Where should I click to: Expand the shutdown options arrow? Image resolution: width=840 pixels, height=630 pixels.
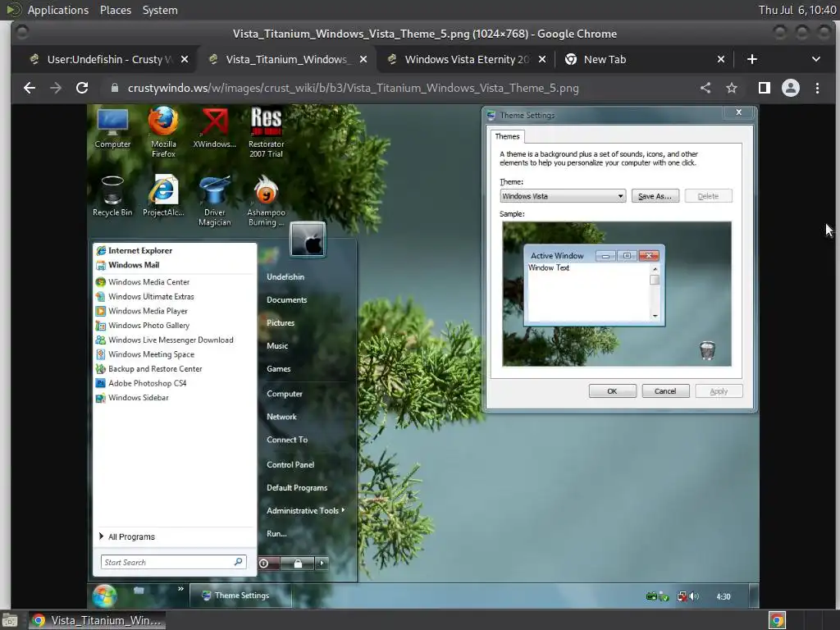(322, 563)
